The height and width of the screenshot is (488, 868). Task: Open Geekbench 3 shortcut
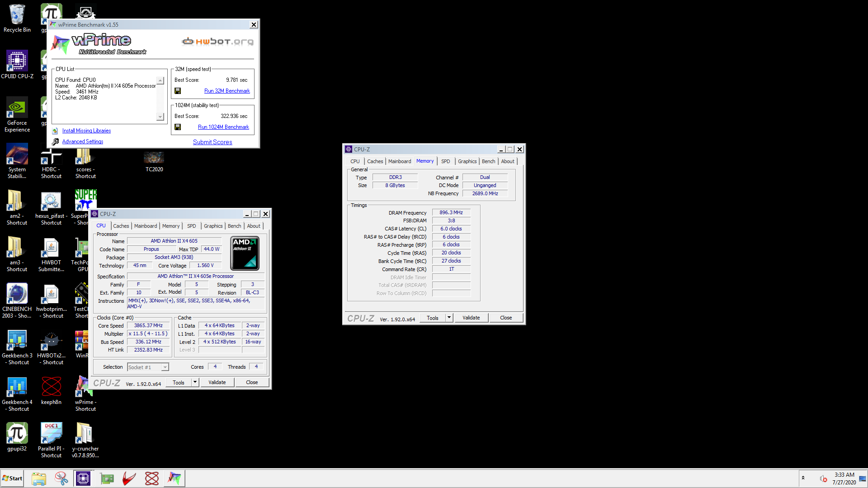pos(17,347)
